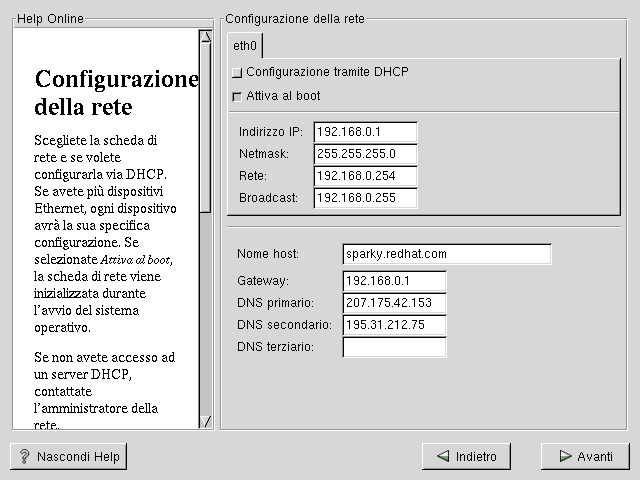The height and width of the screenshot is (480, 640).
Task: Click the question mark icon on Nascondi Help
Action: pyautogui.click(x=23, y=457)
